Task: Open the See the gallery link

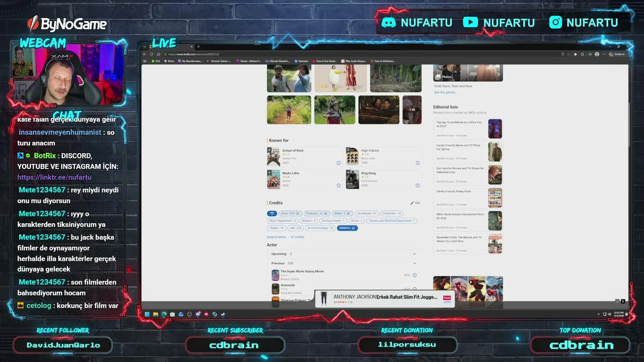Action: (x=445, y=92)
